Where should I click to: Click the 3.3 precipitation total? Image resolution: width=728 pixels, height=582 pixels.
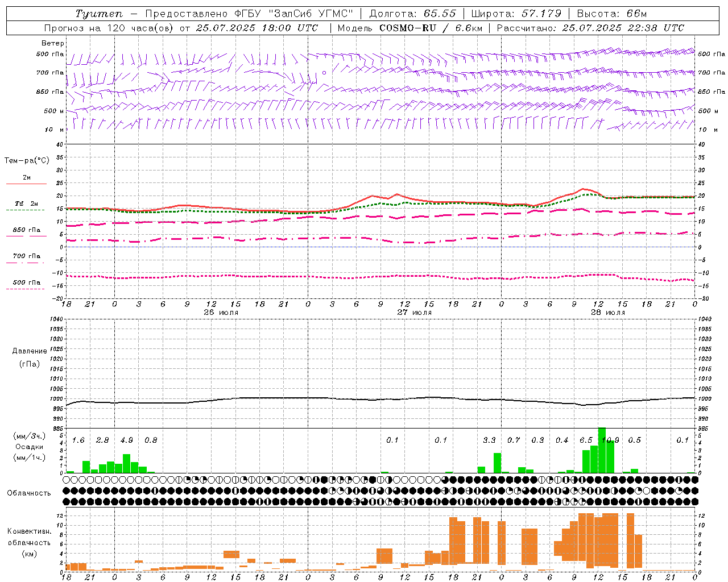(x=489, y=440)
